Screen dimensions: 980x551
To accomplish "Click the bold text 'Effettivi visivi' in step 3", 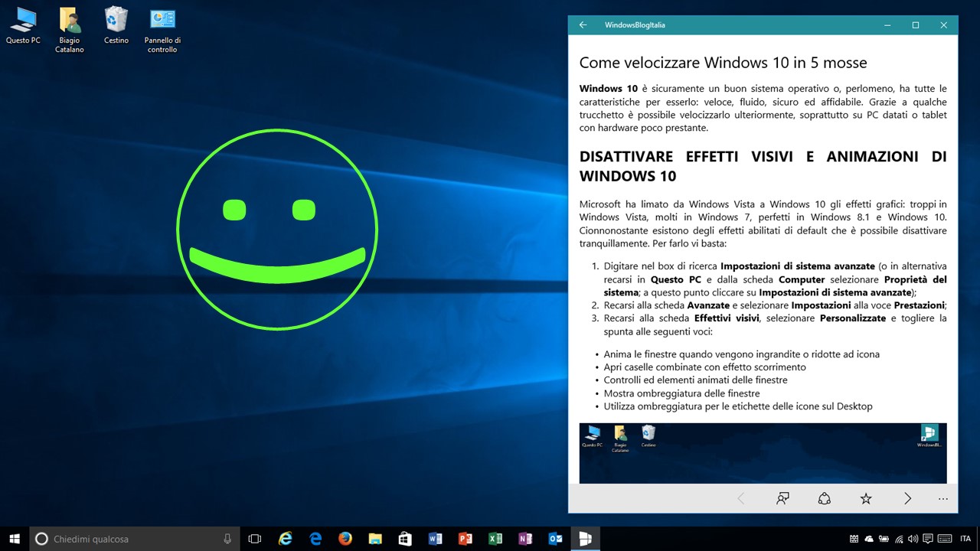I will 727,318.
